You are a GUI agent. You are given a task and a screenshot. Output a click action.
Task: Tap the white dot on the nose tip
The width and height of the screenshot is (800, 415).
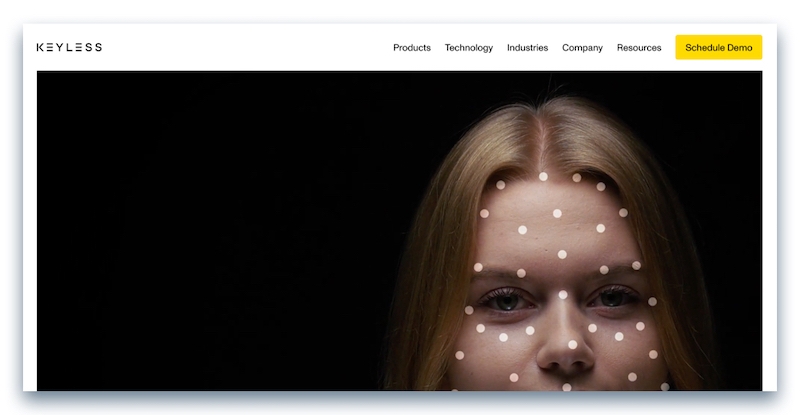coord(573,344)
